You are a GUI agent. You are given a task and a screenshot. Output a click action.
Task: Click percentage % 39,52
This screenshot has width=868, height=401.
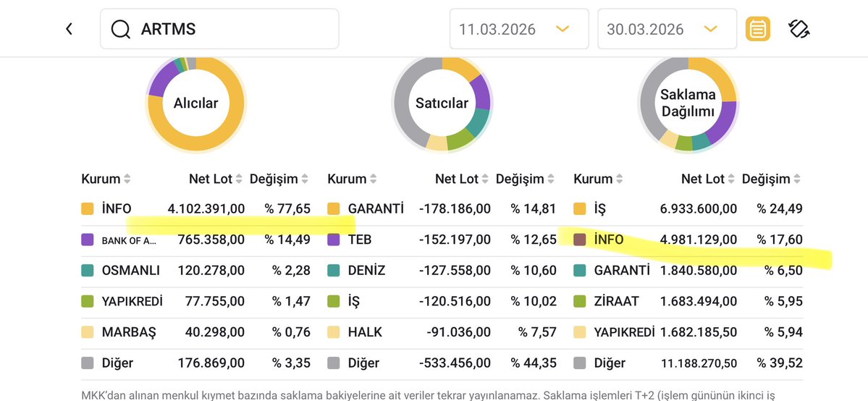click(x=780, y=363)
